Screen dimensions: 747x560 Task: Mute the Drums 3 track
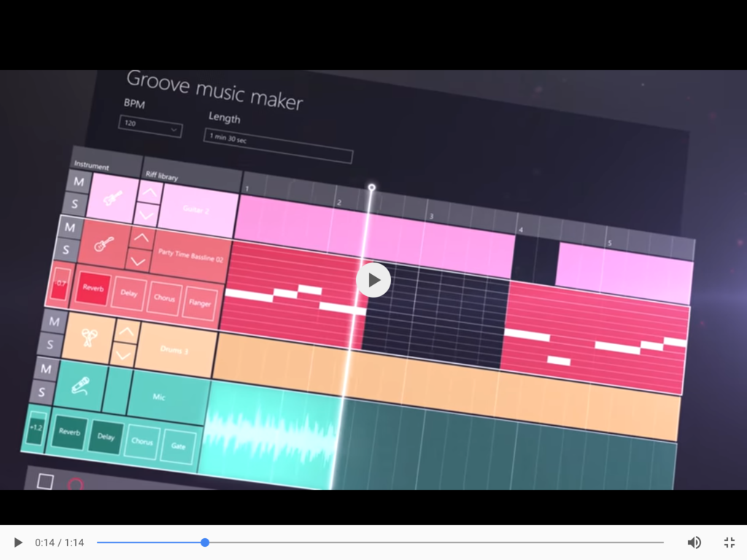coord(54,322)
